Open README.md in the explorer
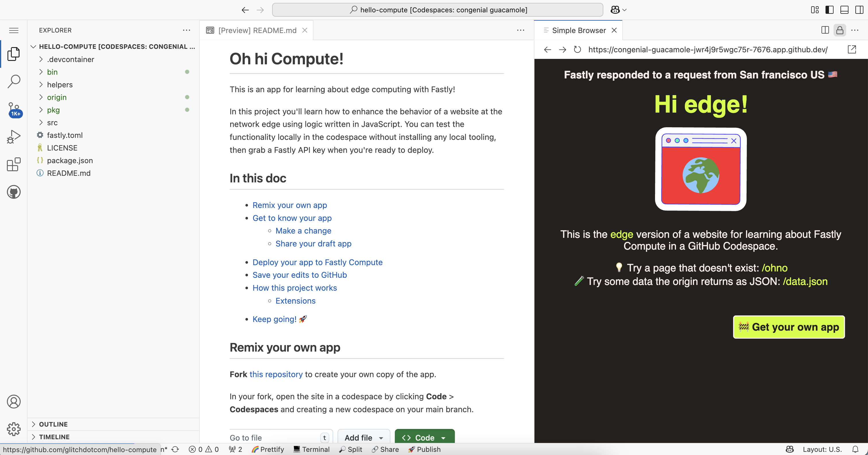868x455 pixels. tap(113, 173)
